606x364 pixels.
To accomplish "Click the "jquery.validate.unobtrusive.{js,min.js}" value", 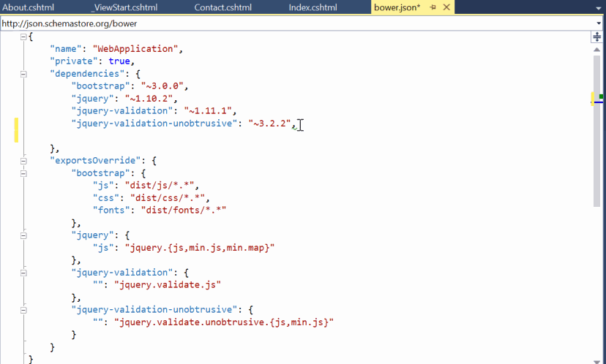I will pos(224,322).
